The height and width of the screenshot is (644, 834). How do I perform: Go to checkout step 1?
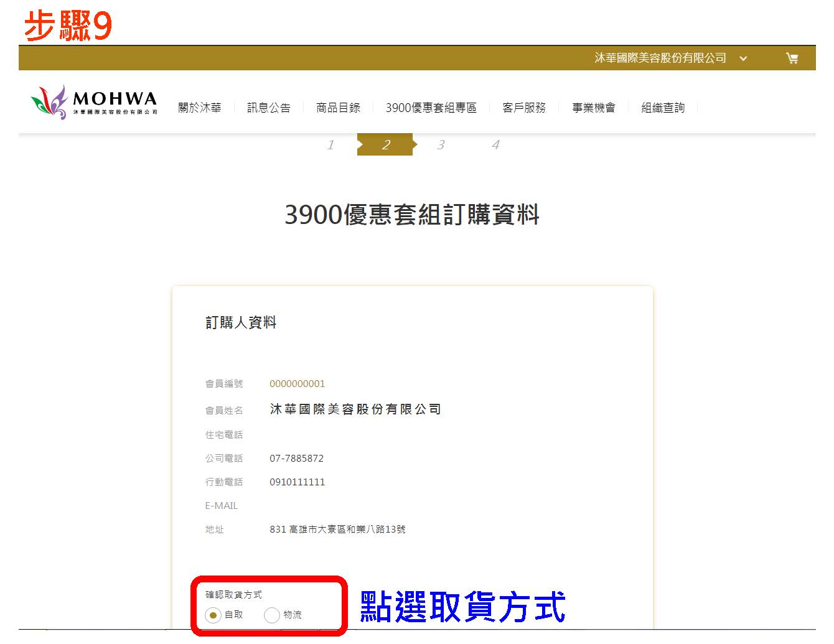click(330, 145)
